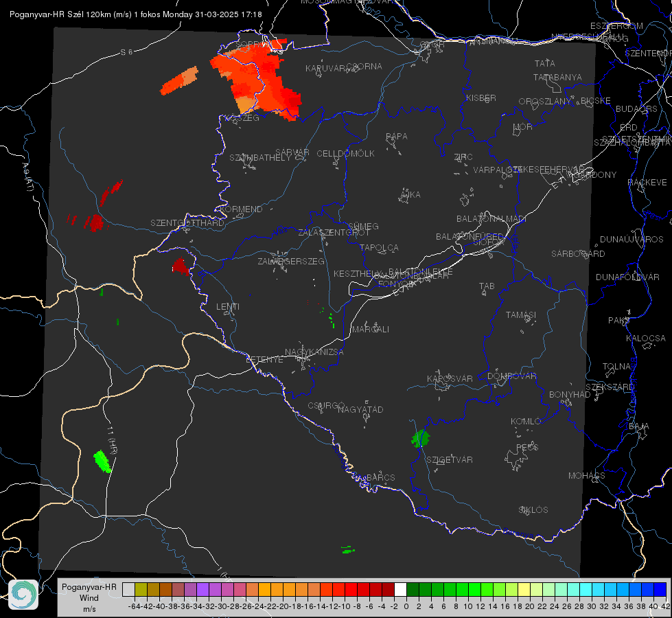Click the MOR town label

(523, 126)
